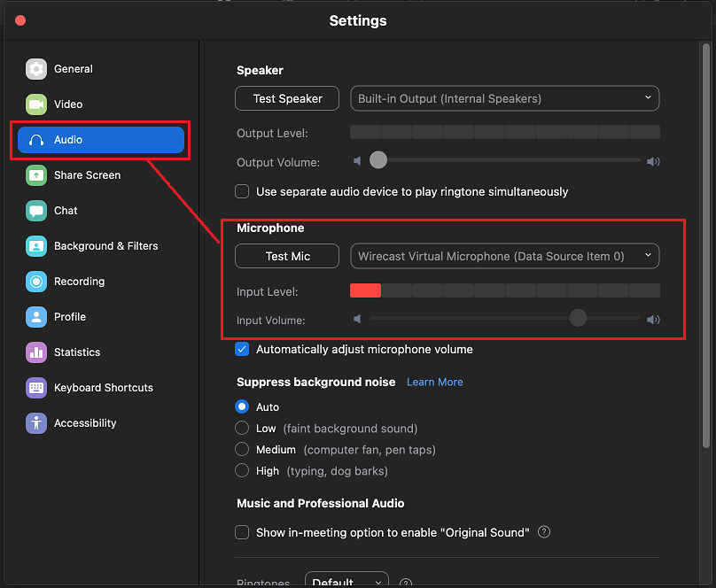Viewport: 716px width, 588px height.
Task: Switch to the Profile settings tab
Action: point(69,317)
